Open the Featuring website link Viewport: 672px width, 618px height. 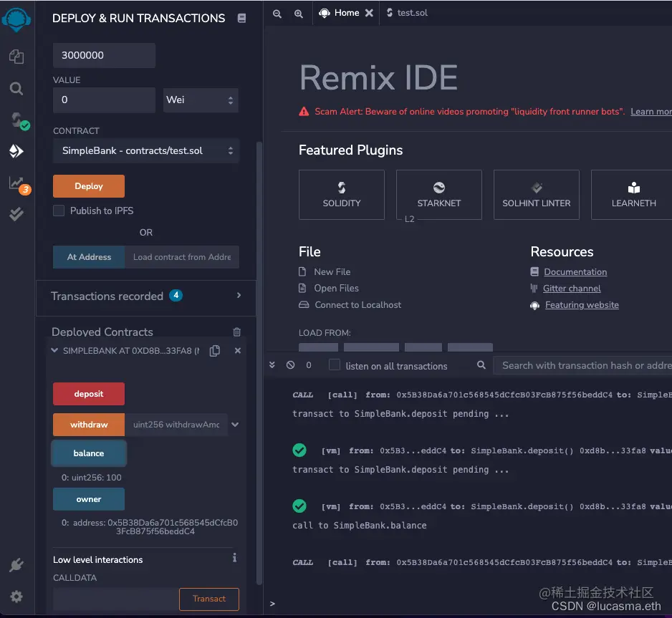pyautogui.click(x=582, y=305)
